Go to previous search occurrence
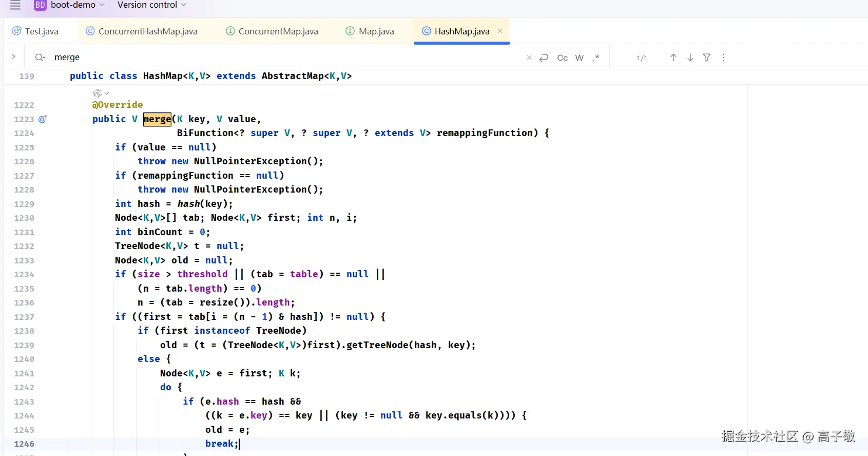Image resolution: width=868 pixels, height=456 pixels. pyautogui.click(x=673, y=58)
